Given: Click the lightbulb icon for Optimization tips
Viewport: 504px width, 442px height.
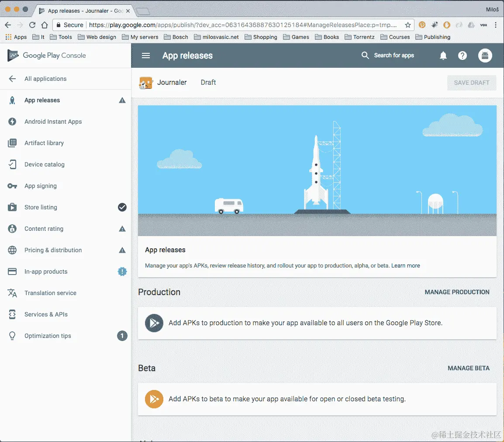Looking at the screenshot, I should coord(12,336).
